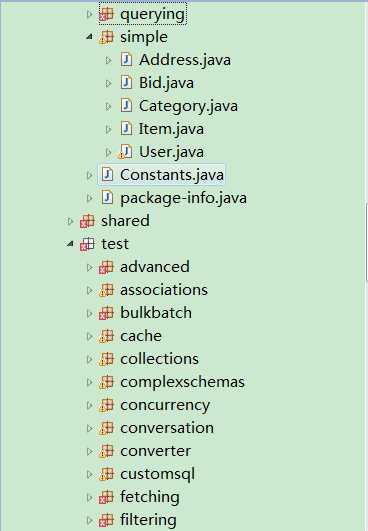Select Item.java file entry
This screenshot has width=368, height=531.
pos(171,129)
